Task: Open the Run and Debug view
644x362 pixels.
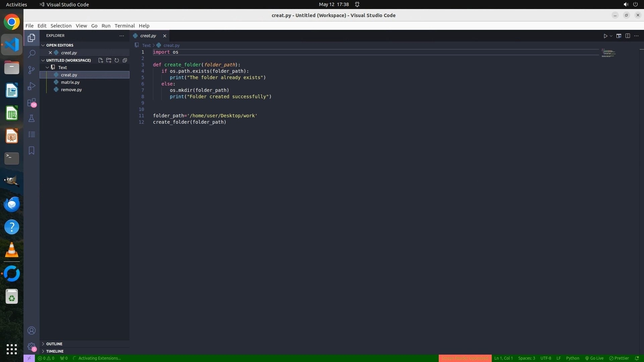Action: tap(32, 86)
